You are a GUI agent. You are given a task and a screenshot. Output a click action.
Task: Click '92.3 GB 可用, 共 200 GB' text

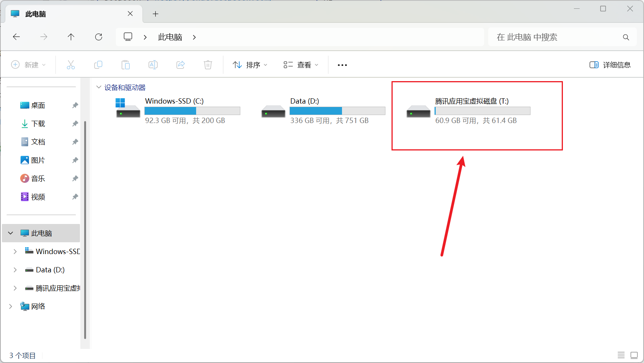pos(185,121)
